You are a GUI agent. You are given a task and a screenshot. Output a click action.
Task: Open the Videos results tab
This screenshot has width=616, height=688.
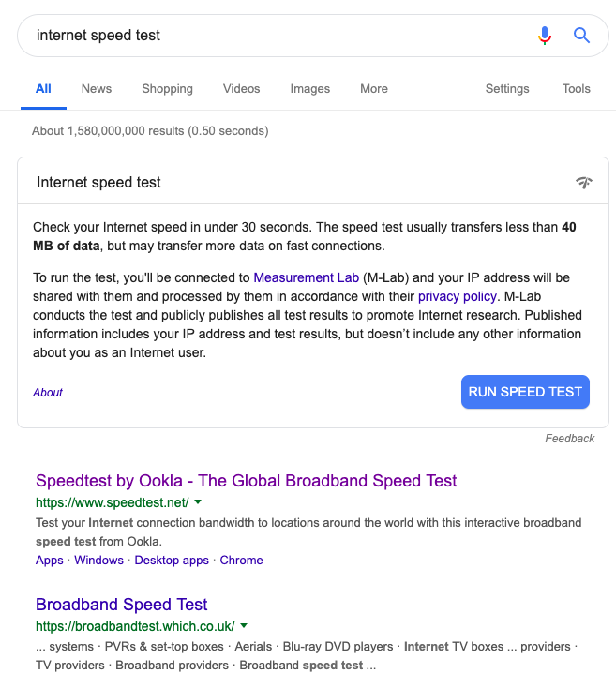[x=241, y=89]
